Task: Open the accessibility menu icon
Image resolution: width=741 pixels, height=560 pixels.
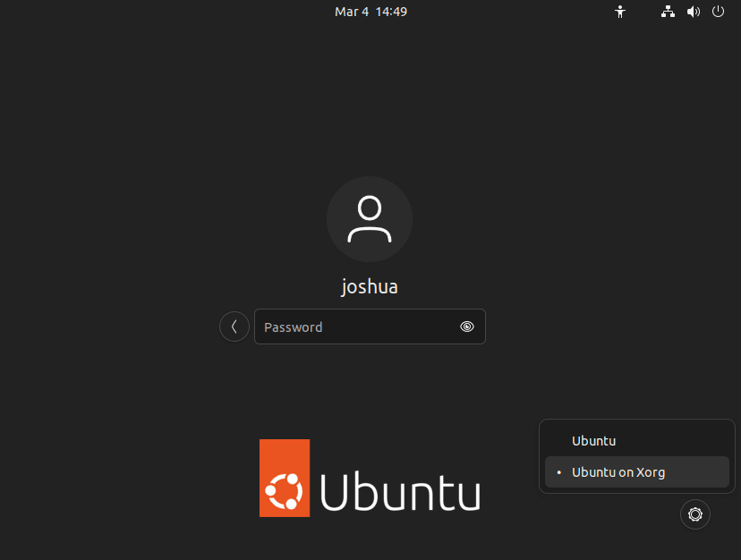Action: pos(619,12)
